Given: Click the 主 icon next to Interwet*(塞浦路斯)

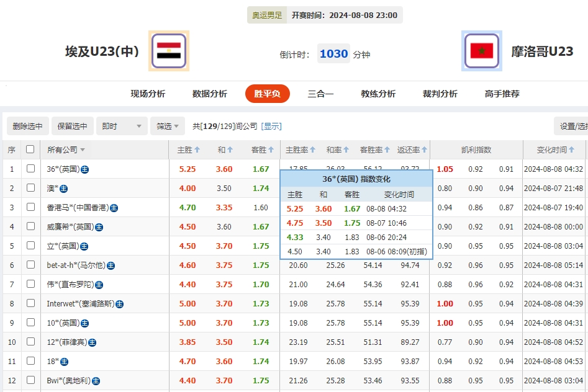Looking at the screenshot, I should click(119, 304).
